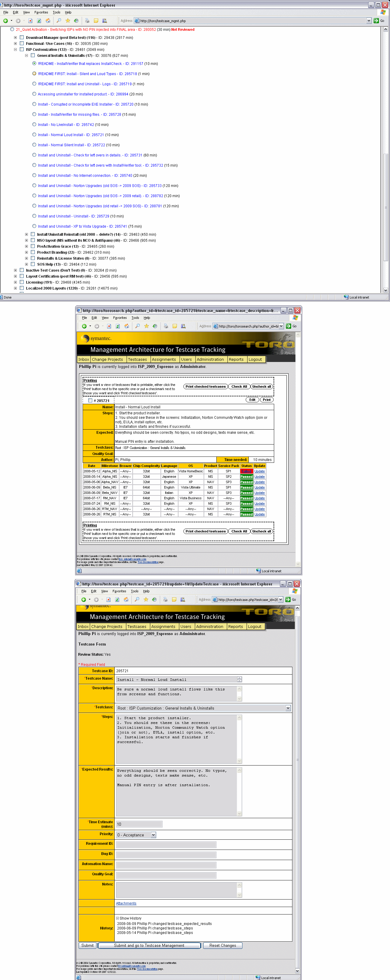Open History icon in the testcase_mgmt.php toolbar
The height and width of the screenshot is (980, 390).
click(76, 21)
